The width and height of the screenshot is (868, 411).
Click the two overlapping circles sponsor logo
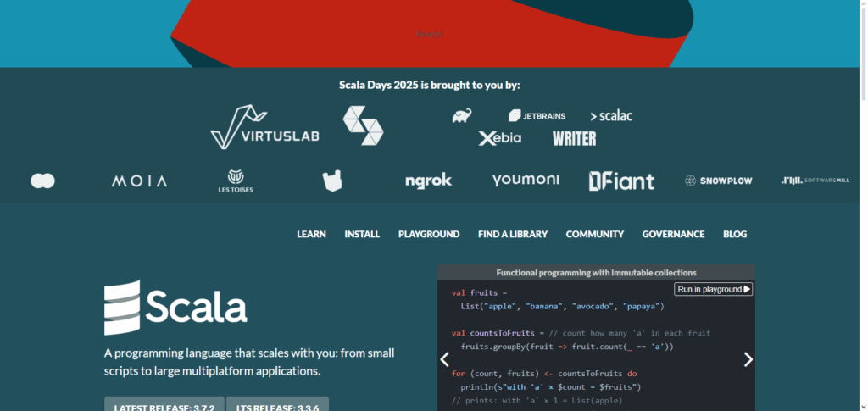(x=42, y=181)
